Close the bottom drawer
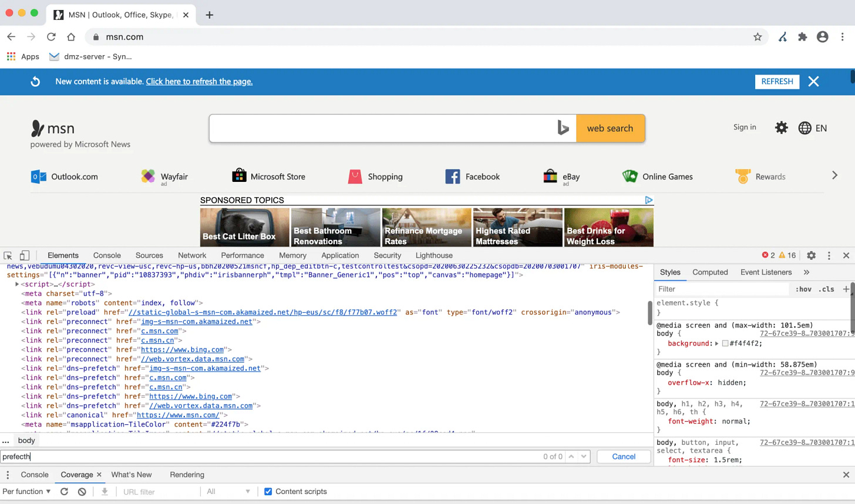Image resolution: width=855 pixels, height=504 pixels. (846, 475)
